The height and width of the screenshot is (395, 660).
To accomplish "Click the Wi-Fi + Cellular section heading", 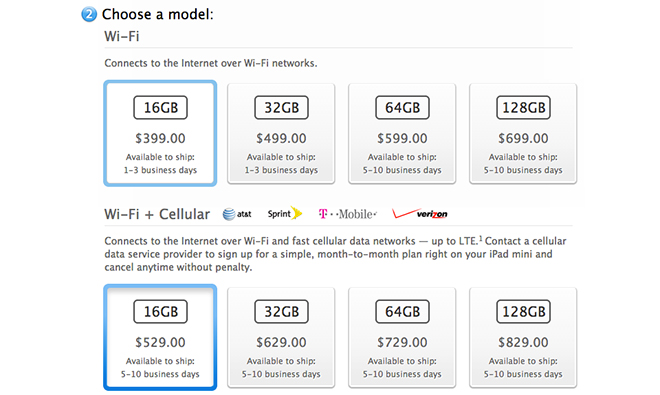I will (x=157, y=214).
